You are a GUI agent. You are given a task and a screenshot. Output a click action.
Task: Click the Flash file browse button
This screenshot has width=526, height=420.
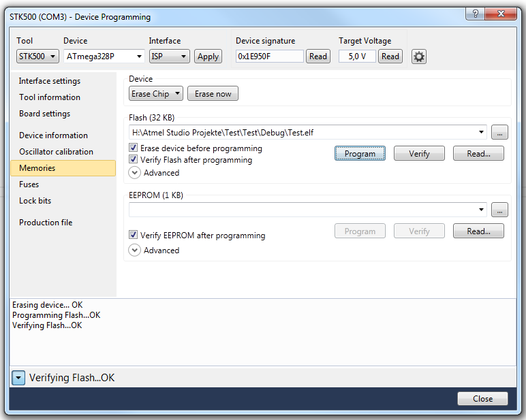499,133
